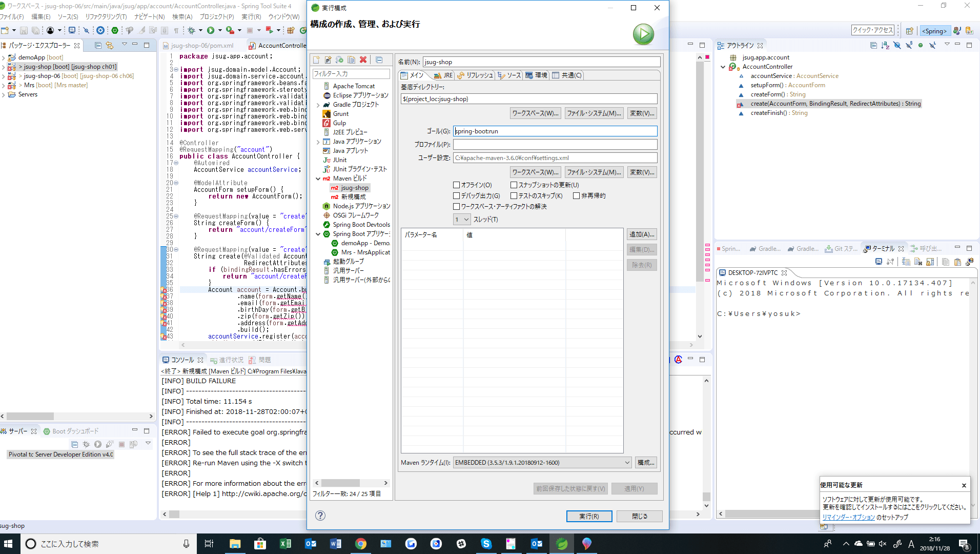The image size is (980, 554).
Task: Collapse the Maven ビルド tree node
Action: (318, 179)
